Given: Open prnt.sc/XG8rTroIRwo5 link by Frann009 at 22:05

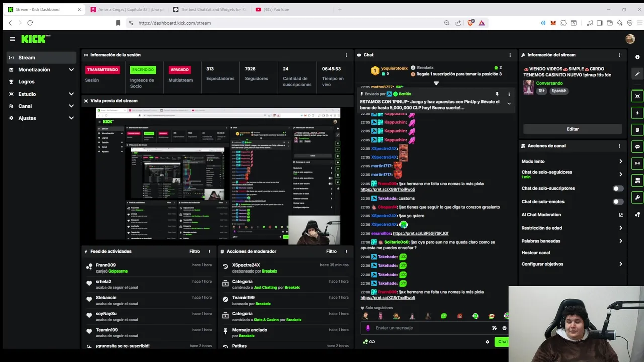Looking at the screenshot, I should point(387,190).
